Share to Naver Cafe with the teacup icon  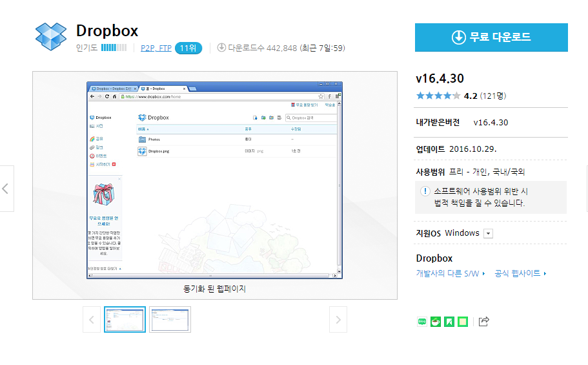[x=436, y=322]
